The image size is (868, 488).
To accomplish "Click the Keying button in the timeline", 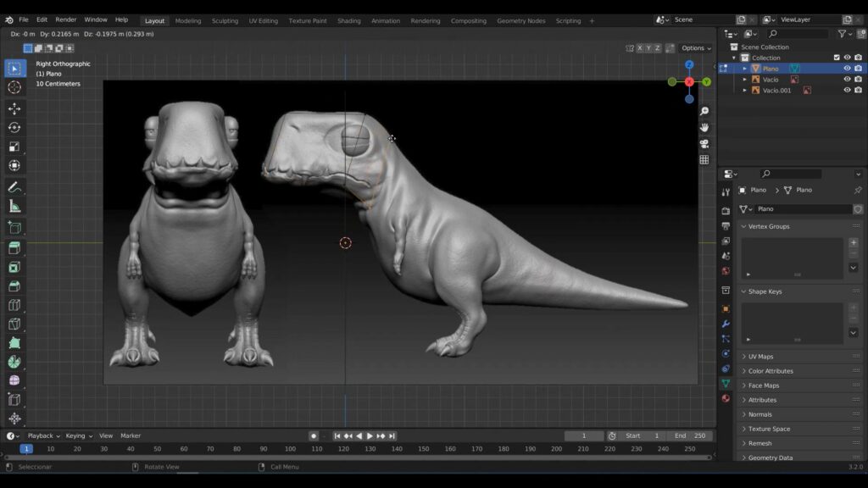I will [x=75, y=435].
